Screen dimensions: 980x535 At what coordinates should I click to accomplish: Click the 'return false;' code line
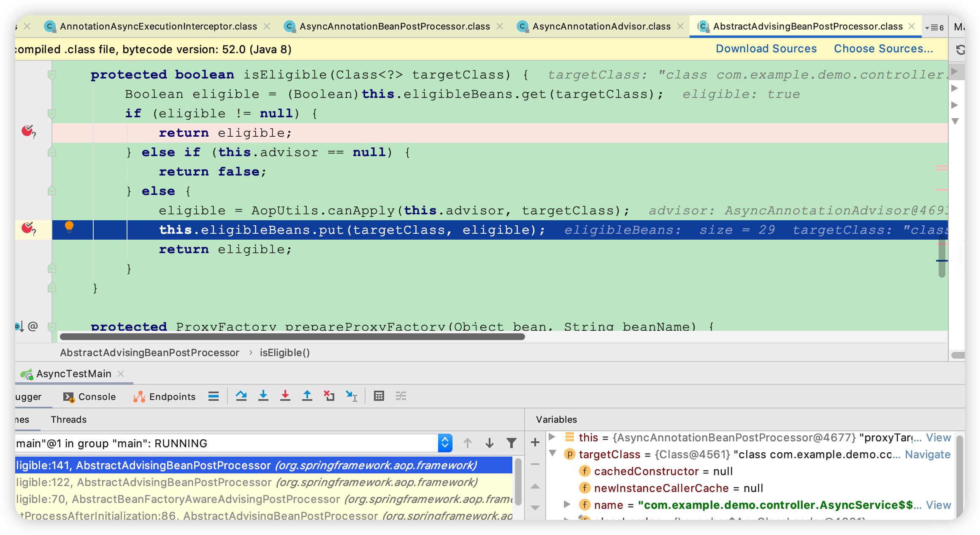[x=212, y=172]
